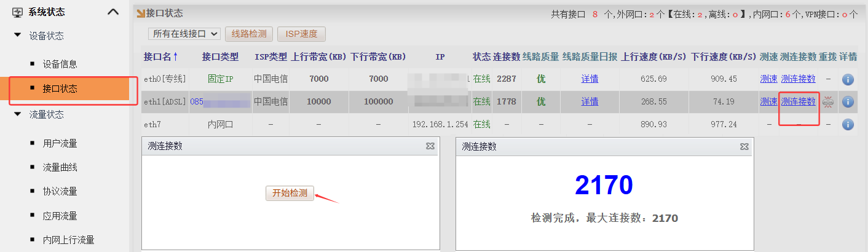Click 开始检测 to start detection
Viewport: 868px width, 252px height.
click(x=290, y=193)
